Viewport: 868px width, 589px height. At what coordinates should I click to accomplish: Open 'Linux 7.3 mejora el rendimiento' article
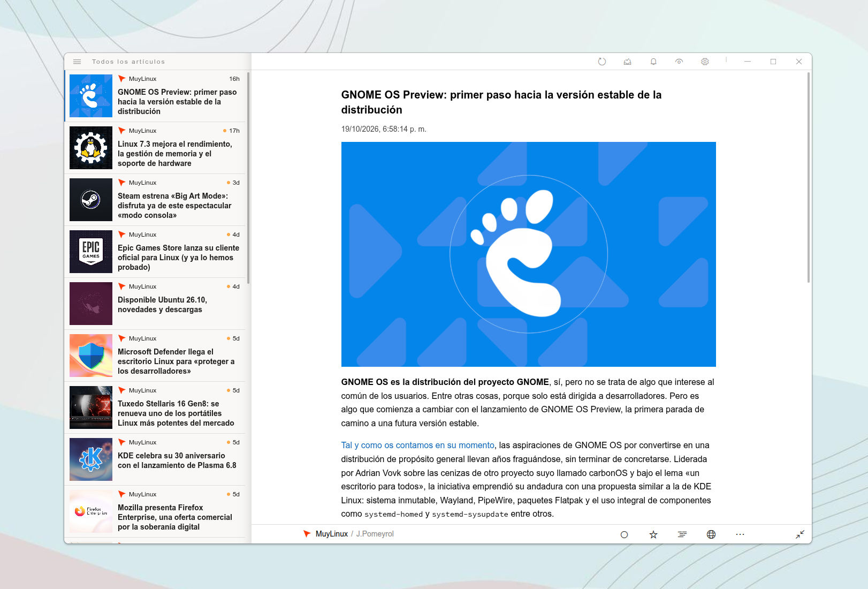click(155, 148)
